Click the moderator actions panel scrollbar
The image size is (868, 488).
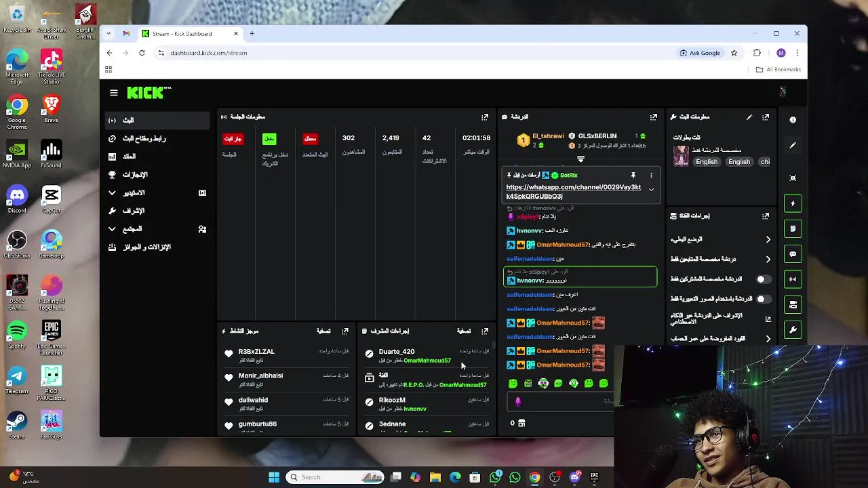point(494,346)
